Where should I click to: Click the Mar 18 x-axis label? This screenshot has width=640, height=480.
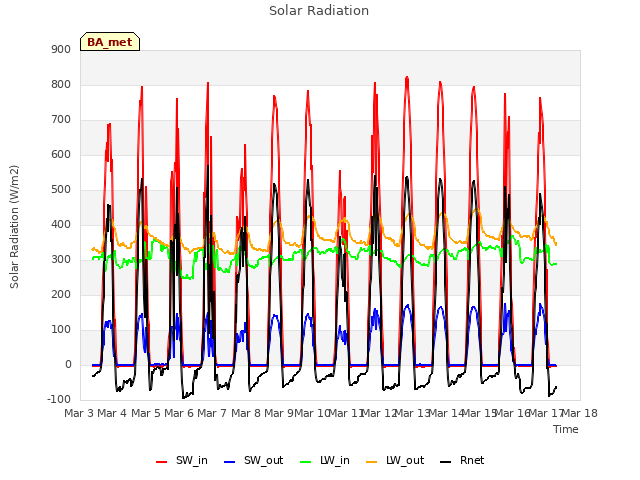580,413
